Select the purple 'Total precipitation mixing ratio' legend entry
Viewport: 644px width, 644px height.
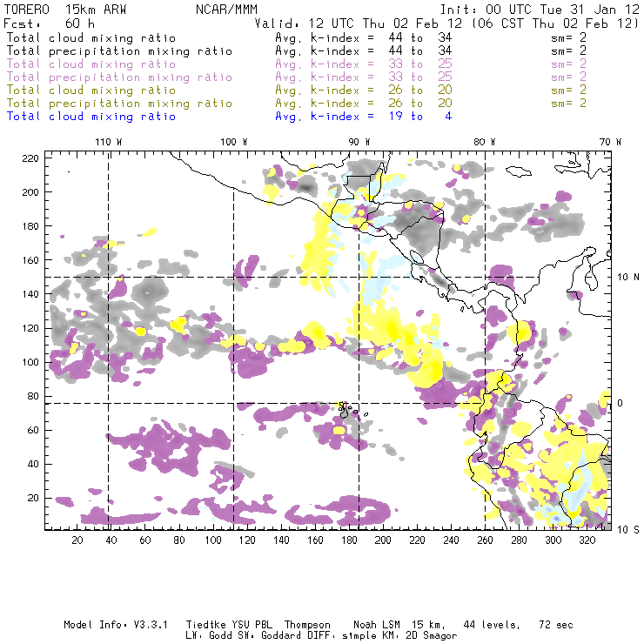pyautogui.click(x=119, y=77)
